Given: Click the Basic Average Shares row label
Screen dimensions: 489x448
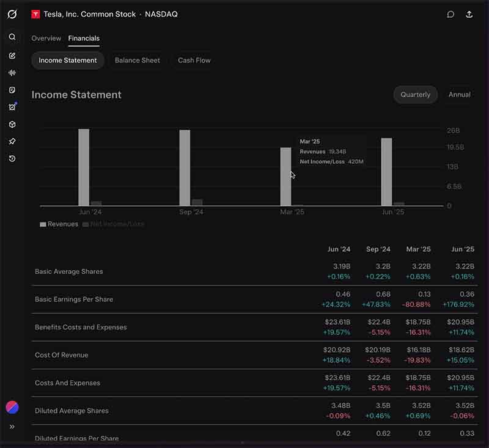Looking at the screenshot, I should (x=69, y=271).
